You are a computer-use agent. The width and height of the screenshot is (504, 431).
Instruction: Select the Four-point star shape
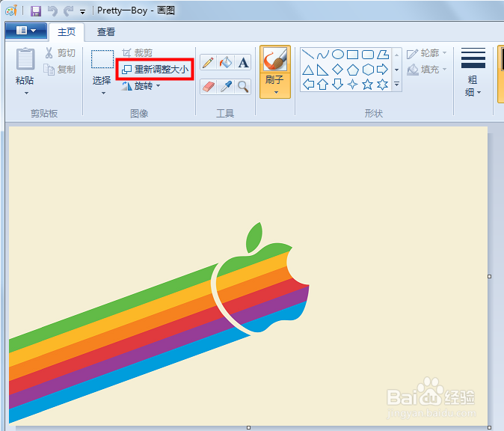353,85
